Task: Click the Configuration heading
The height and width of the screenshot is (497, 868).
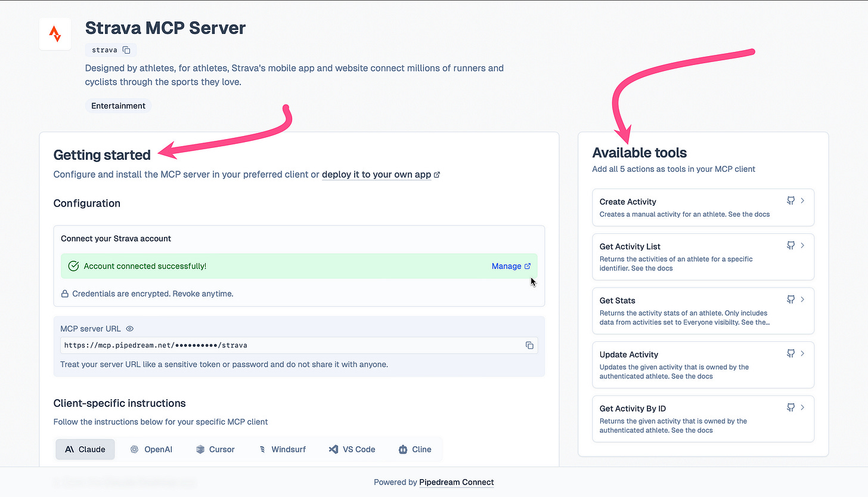Action: 87,203
